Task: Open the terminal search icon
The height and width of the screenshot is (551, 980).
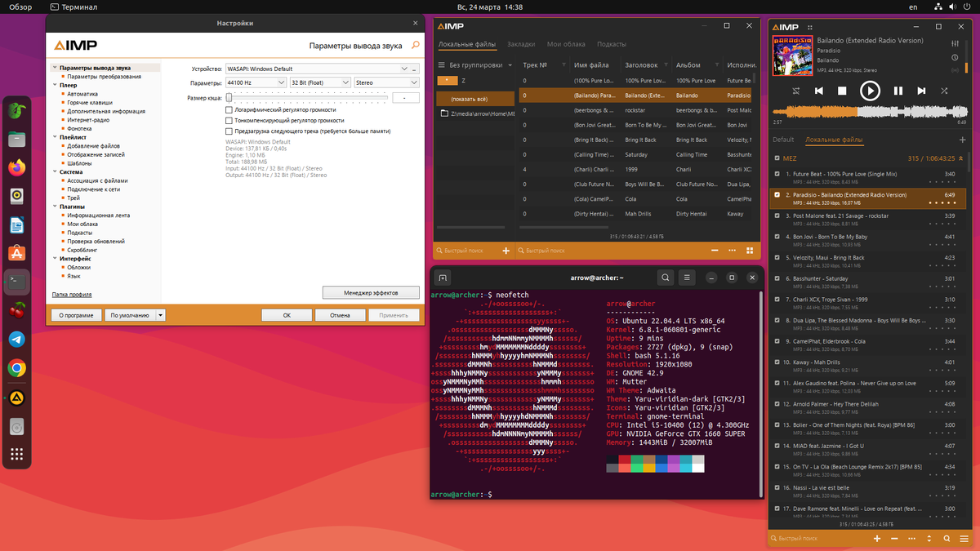Action: tap(666, 278)
